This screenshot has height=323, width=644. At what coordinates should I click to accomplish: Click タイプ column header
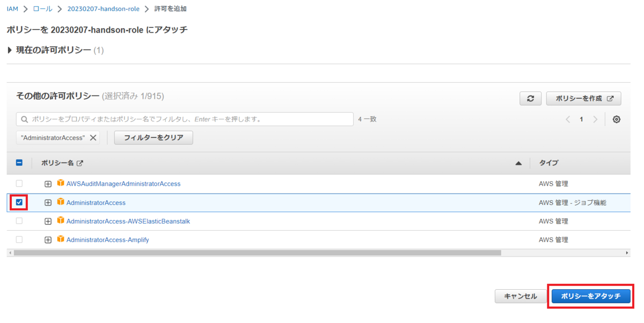[548, 163]
